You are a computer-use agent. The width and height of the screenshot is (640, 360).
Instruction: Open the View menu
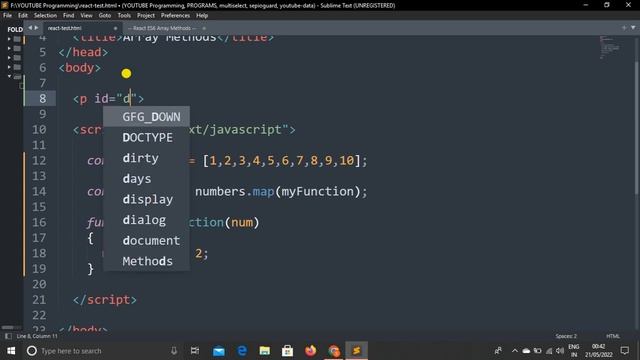pyautogui.click(x=86, y=16)
